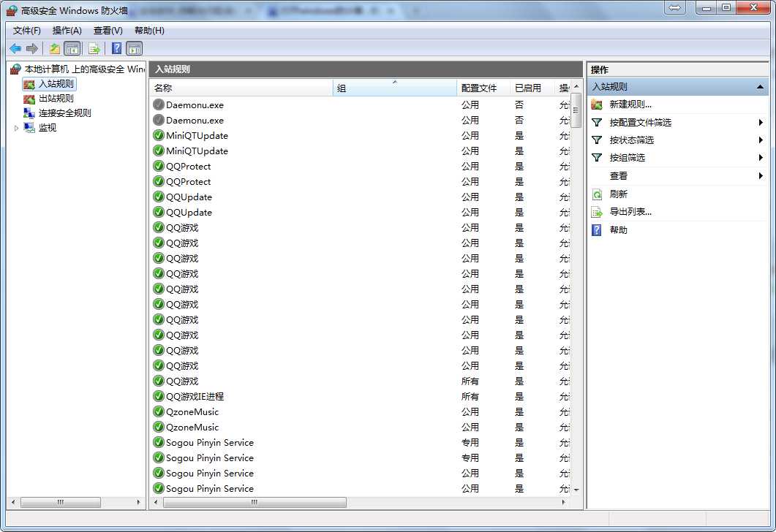Select the QQ游戏IE进程 inbound rule

[195, 397]
